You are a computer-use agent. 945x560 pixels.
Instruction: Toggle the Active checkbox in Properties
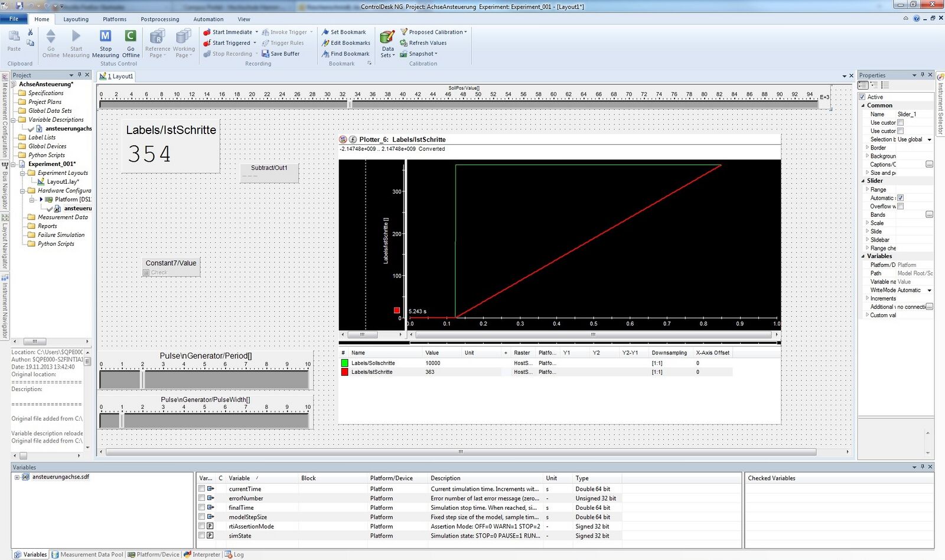[x=862, y=97]
